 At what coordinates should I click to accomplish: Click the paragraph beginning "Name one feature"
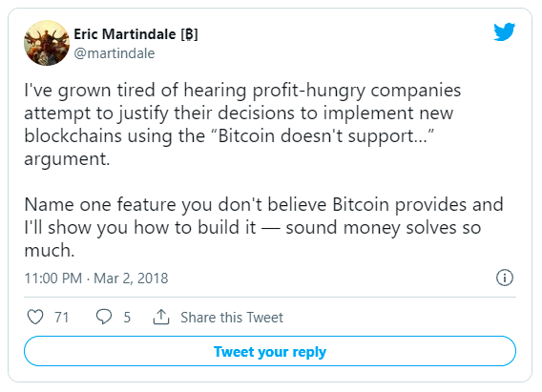pyautogui.click(x=263, y=227)
